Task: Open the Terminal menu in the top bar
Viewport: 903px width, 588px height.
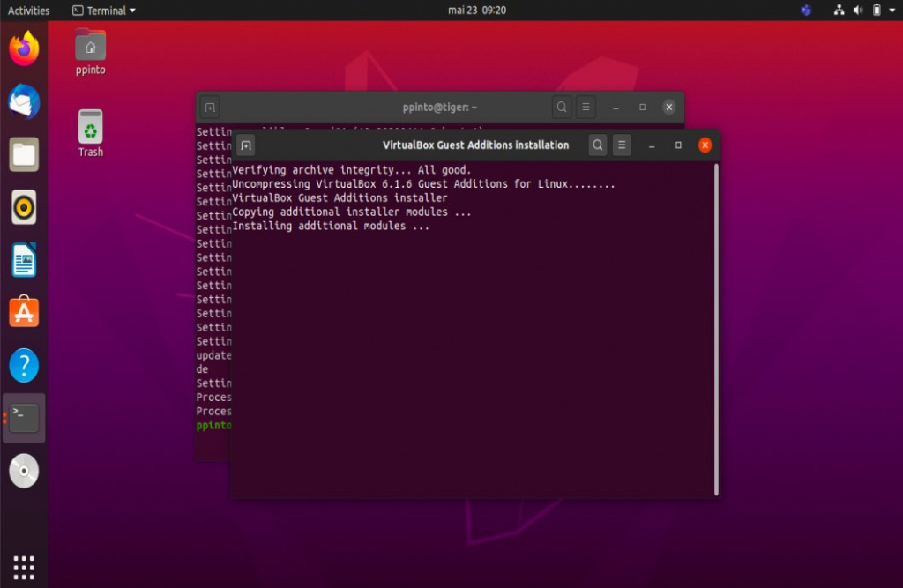Action: [103, 11]
